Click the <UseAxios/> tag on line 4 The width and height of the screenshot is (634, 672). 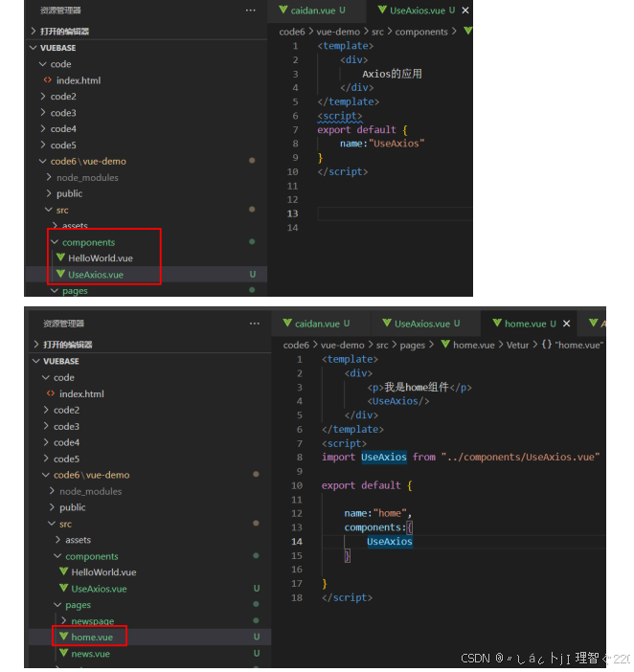coord(397,401)
